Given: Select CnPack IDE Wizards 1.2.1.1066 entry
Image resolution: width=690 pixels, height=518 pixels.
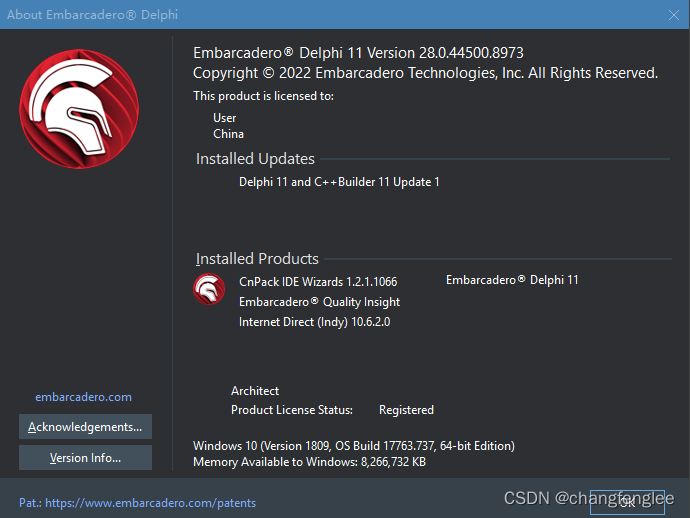Looking at the screenshot, I should click(318, 282).
